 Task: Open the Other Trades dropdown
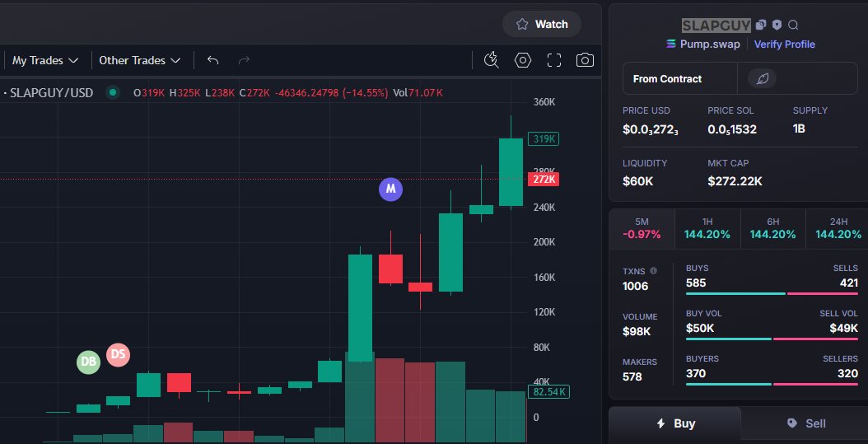pyautogui.click(x=140, y=60)
